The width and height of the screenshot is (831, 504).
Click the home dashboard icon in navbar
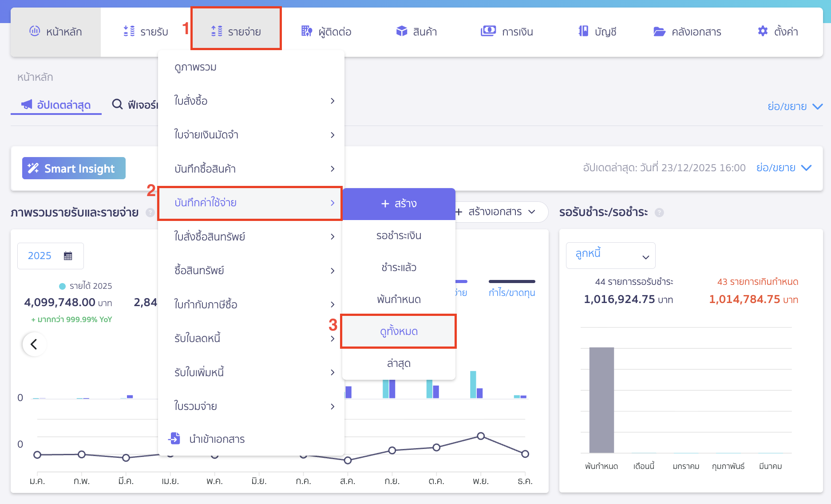point(35,31)
